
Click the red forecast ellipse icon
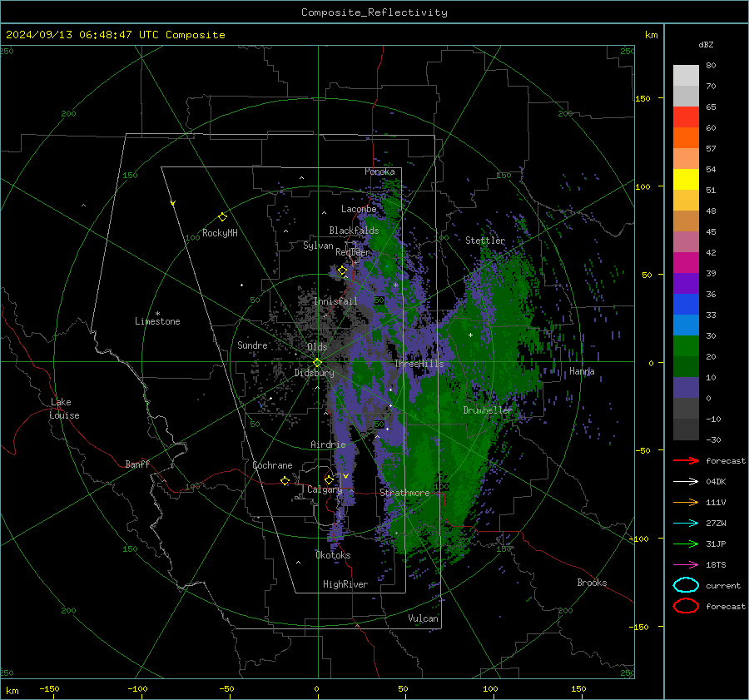point(686,606)
